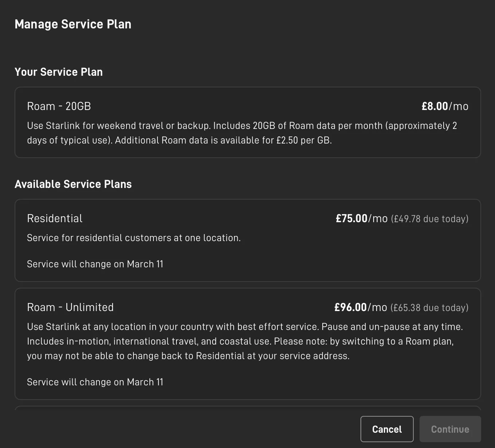Screen dimensions: 495x448
Task: Click Roam Unlimited's 'Service will change on March 11'
Action: 95,382
